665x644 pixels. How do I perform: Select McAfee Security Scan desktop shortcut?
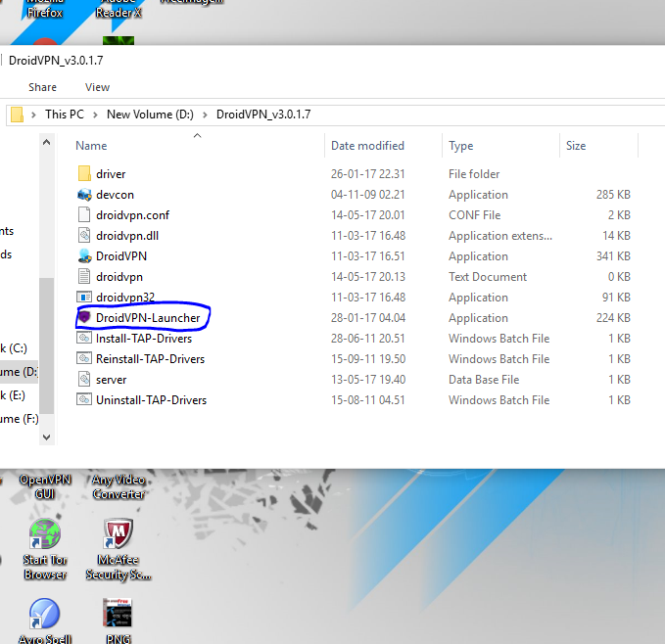[119, 548]
